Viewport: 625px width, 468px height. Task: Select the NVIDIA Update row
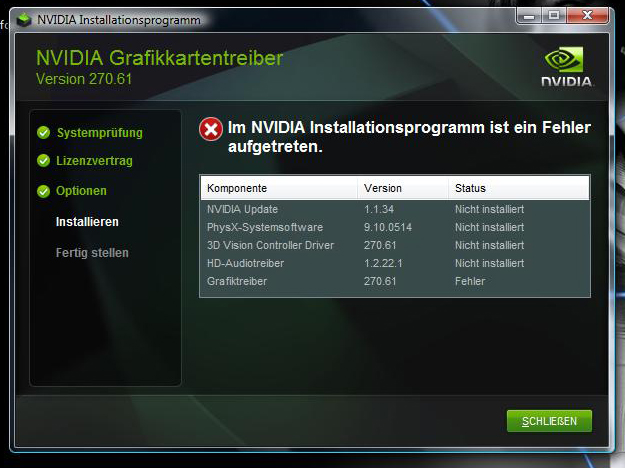point(395,209)
